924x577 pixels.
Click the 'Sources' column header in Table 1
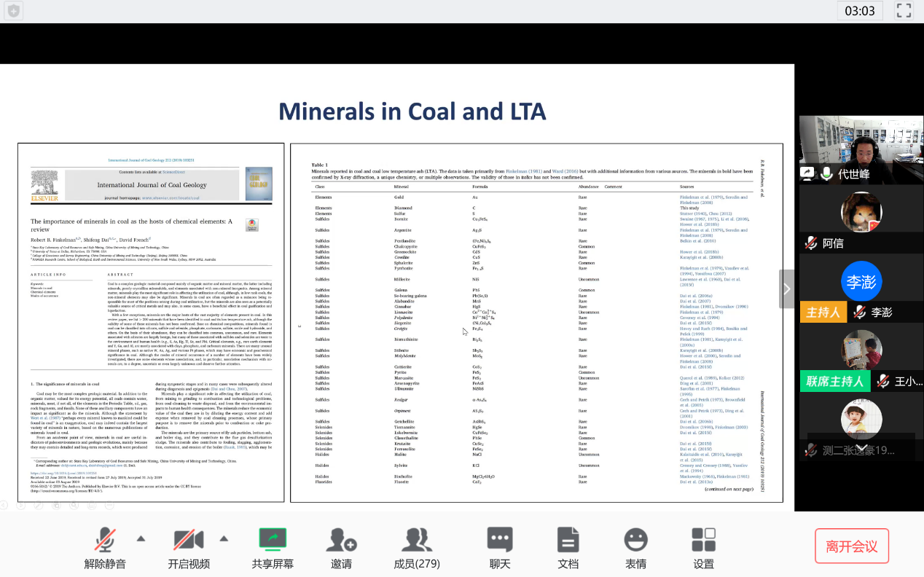click(x=687, y=187)
